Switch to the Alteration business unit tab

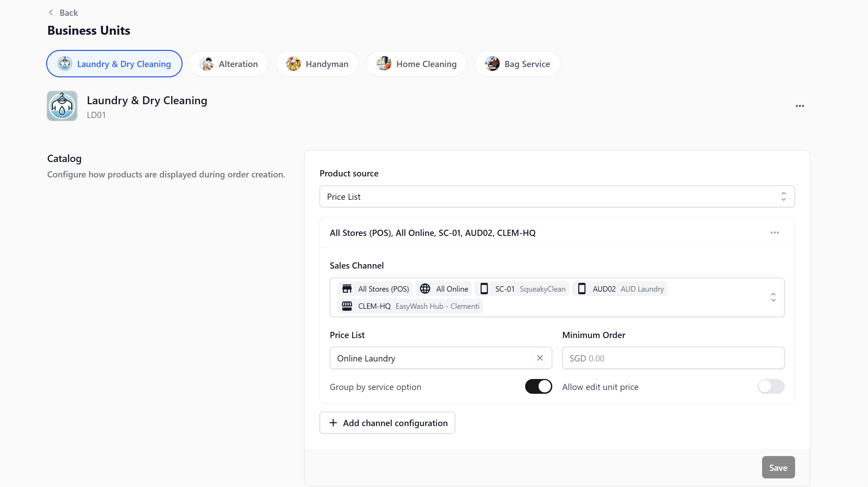point(228,64)
